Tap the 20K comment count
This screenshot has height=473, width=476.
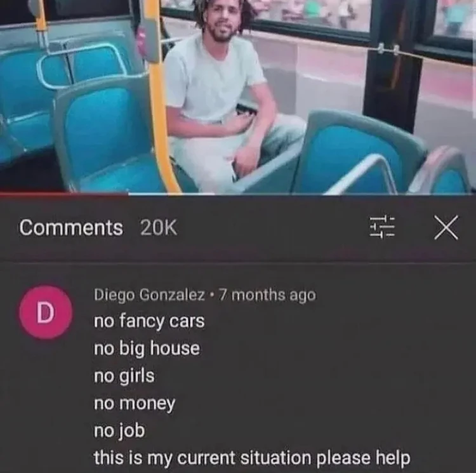point(159,227)
